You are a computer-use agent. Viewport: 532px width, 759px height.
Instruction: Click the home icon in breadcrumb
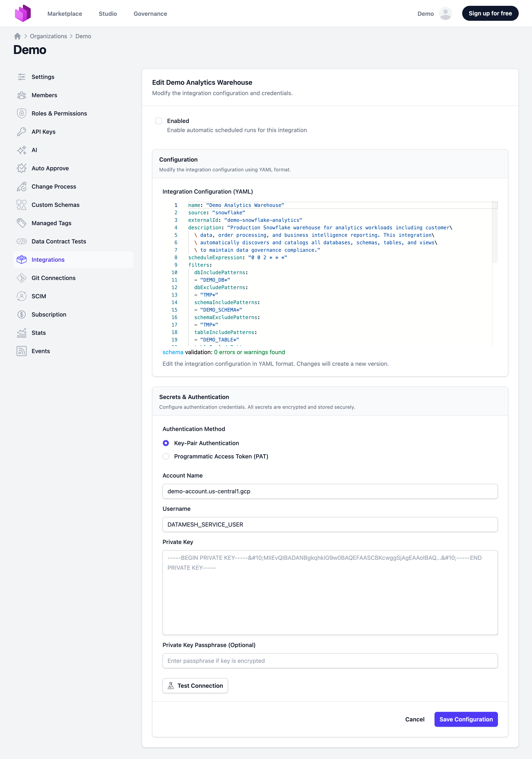tap(17, 36)
